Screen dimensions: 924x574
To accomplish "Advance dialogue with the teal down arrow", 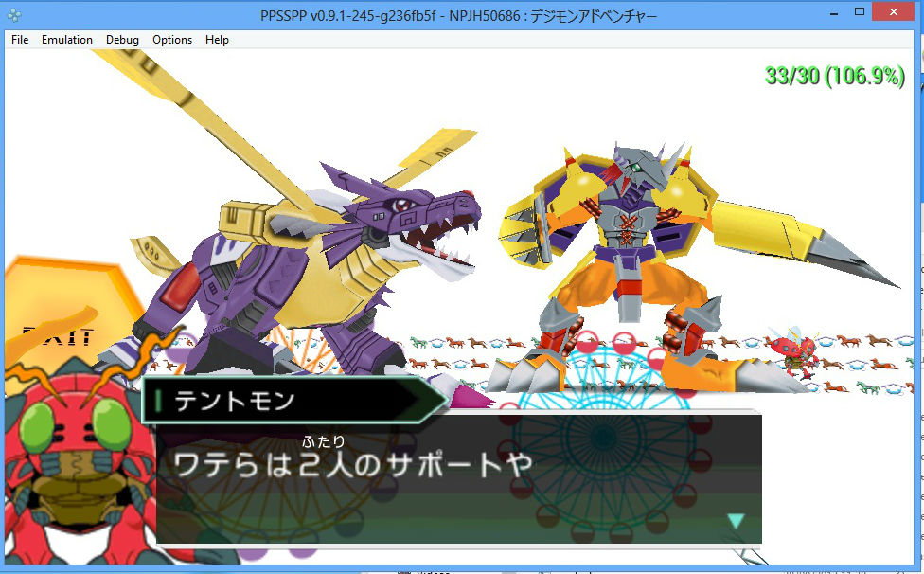I will point(736,520).
